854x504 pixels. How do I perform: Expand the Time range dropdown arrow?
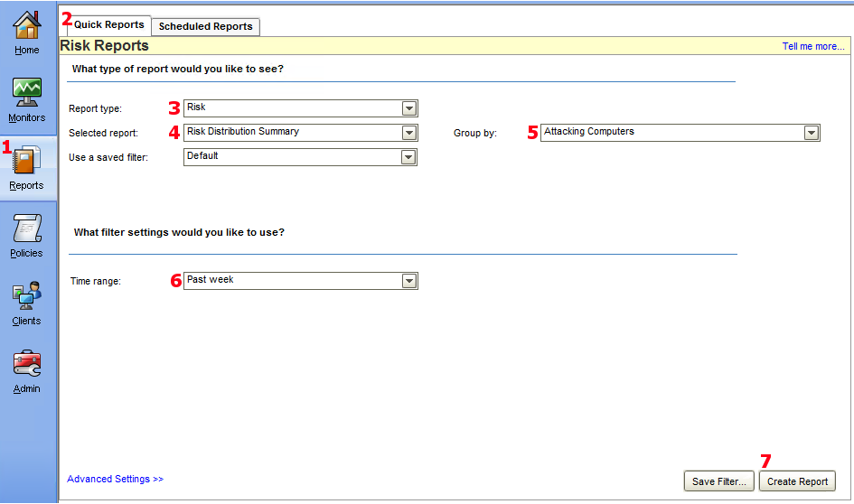(409, 281)
